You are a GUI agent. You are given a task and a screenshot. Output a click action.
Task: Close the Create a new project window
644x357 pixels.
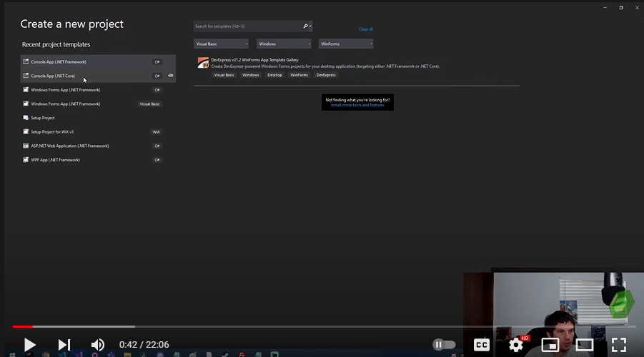coord(637,7)
